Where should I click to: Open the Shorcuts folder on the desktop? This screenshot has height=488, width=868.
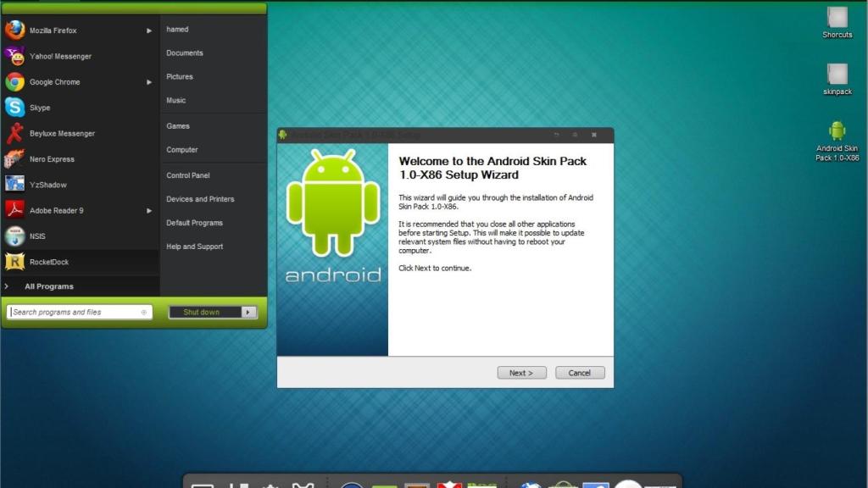coord(837,17)
